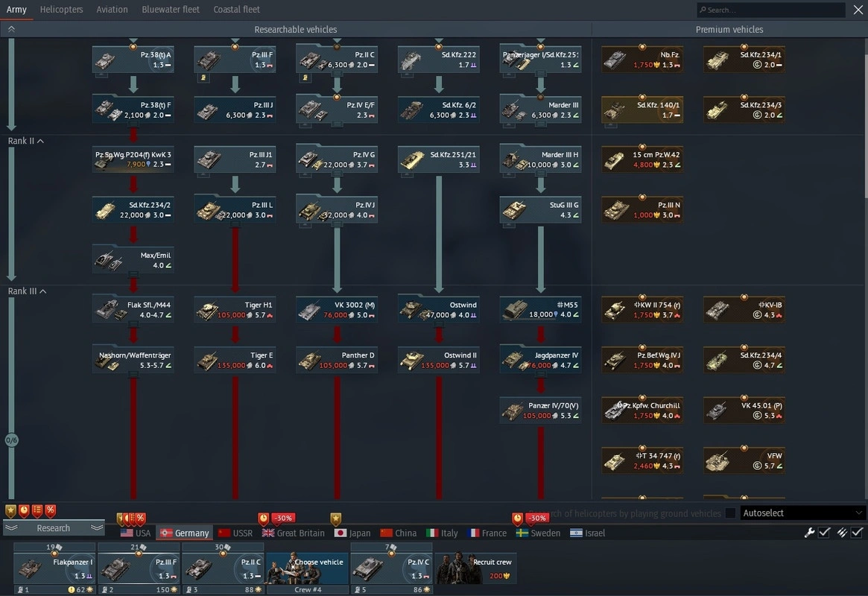
Task: Toggle helicopter research checkbox beside Autoselect
Action: [730, 513]
